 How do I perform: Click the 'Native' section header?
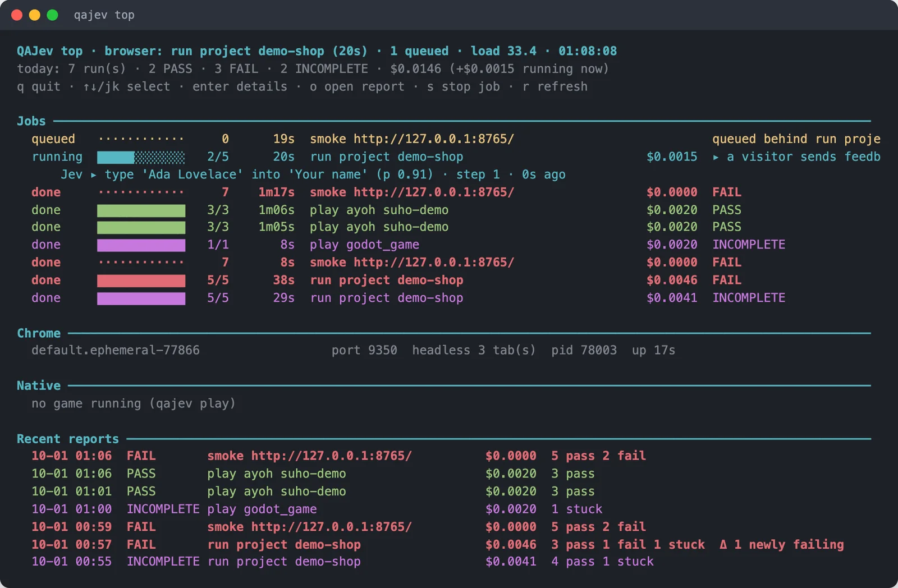[39, 385]
